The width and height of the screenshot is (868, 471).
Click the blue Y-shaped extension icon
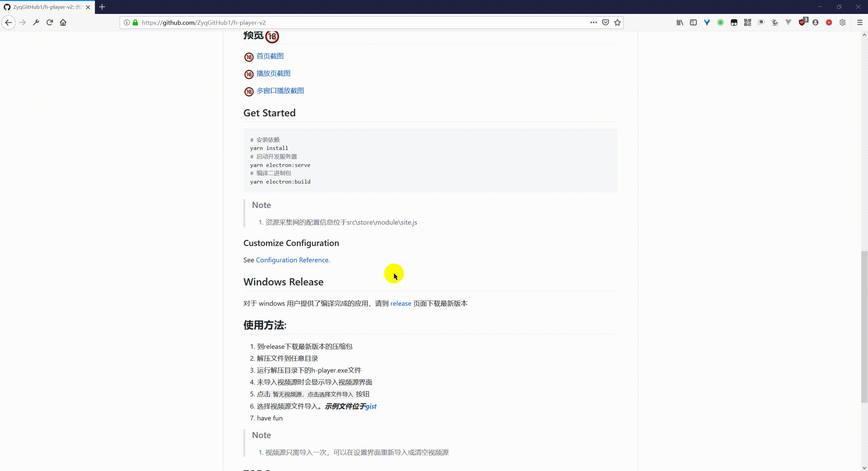point(707,22)
